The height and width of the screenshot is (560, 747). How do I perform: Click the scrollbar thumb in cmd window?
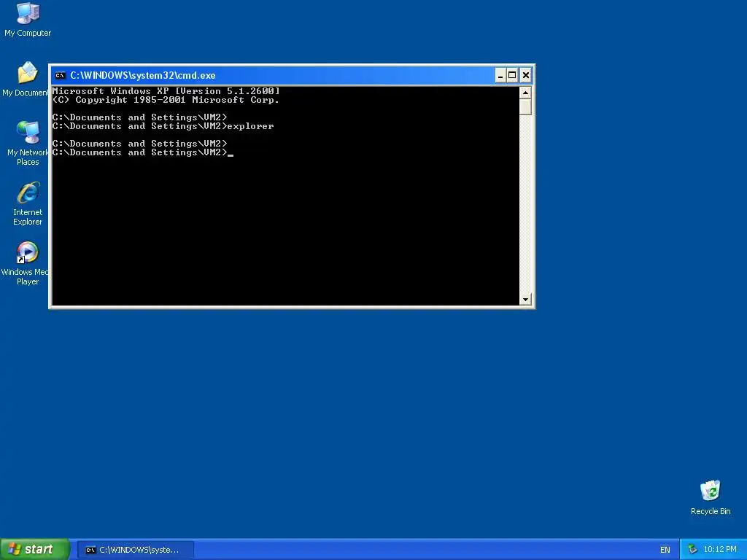coord(525,106)
